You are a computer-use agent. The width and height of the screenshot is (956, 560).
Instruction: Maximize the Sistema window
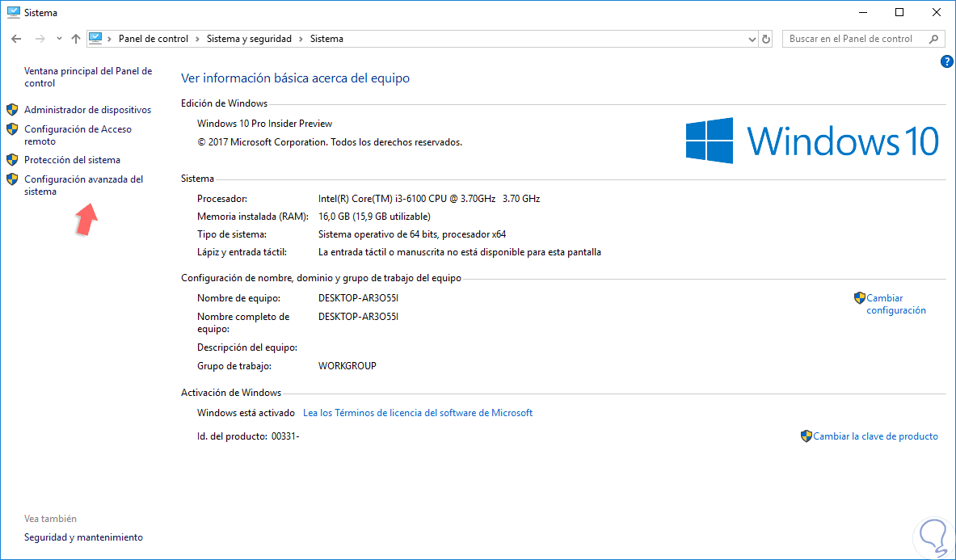coord(899,12)
